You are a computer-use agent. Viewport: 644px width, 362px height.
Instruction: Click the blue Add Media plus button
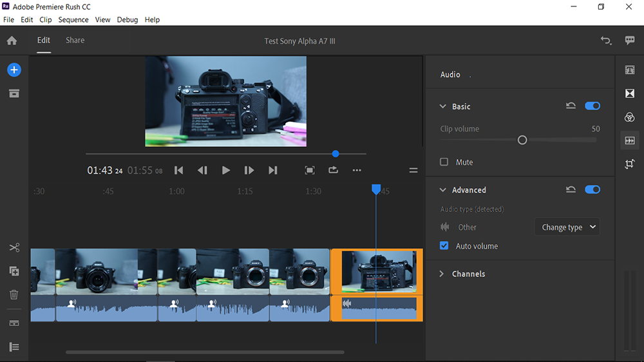coord(14,70)
